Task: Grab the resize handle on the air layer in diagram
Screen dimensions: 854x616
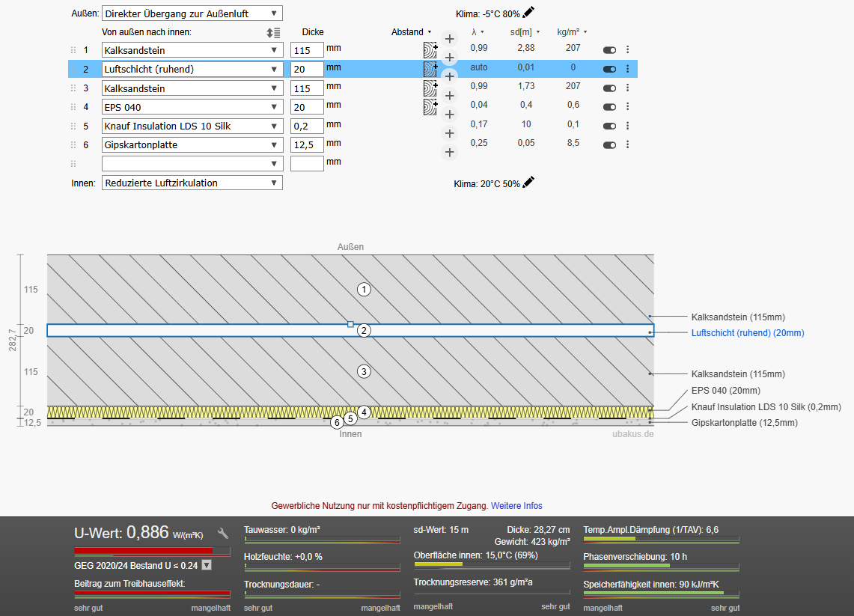Action: [x=350, y=324]
